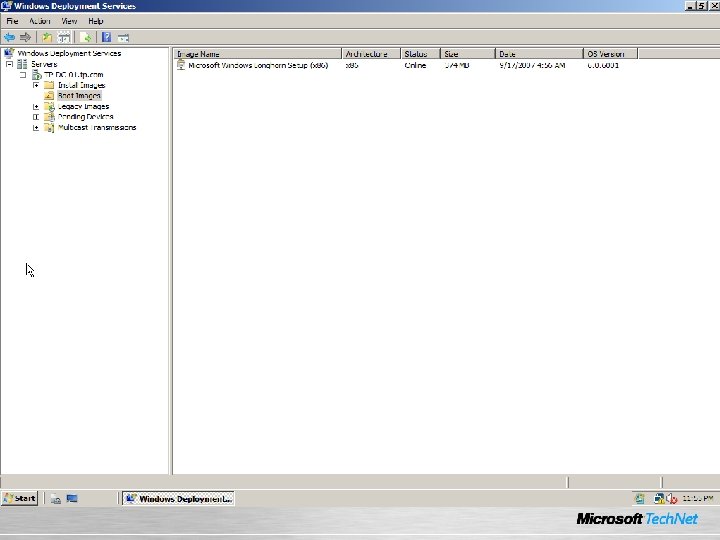Open the File menu

12,21
